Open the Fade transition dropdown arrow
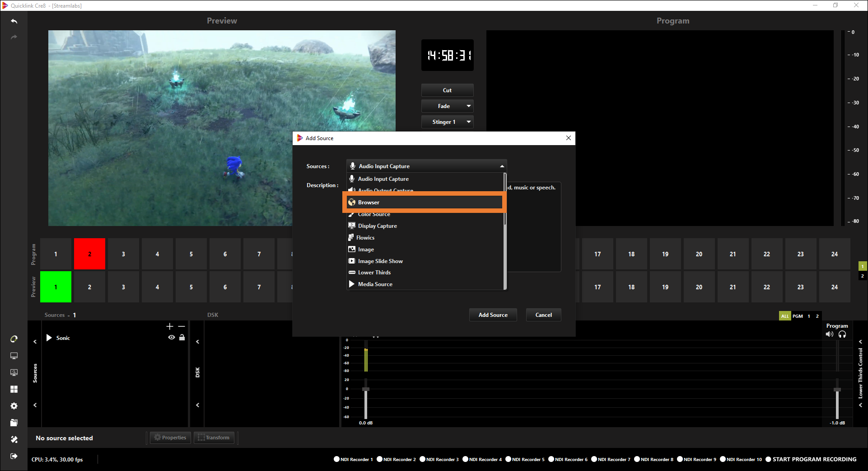The height and width of the screenshot is (471, 868). tap(469, 106)
